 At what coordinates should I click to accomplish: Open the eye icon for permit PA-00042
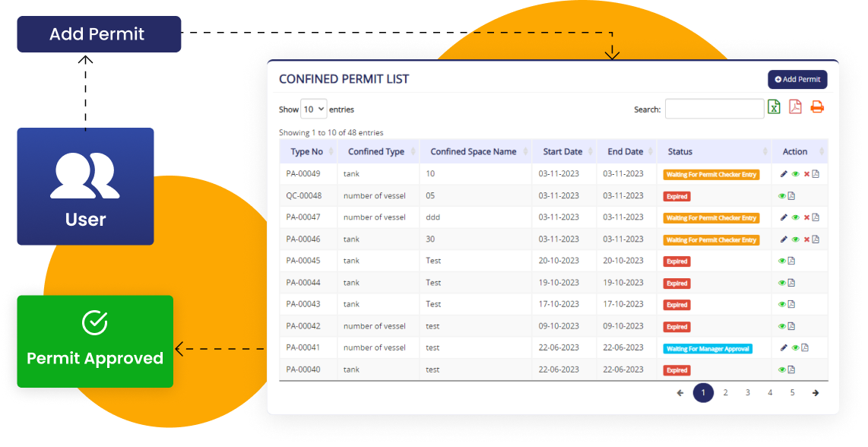pyautogui.click(x=782, y=326)
